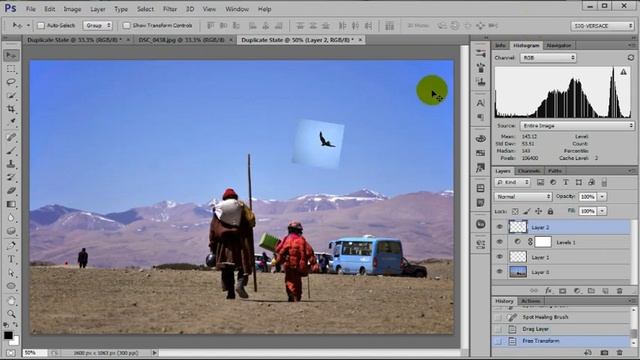Screen dimensions: 640x360
Task: Delete current history state trash icon
Action: click(620, 352)
